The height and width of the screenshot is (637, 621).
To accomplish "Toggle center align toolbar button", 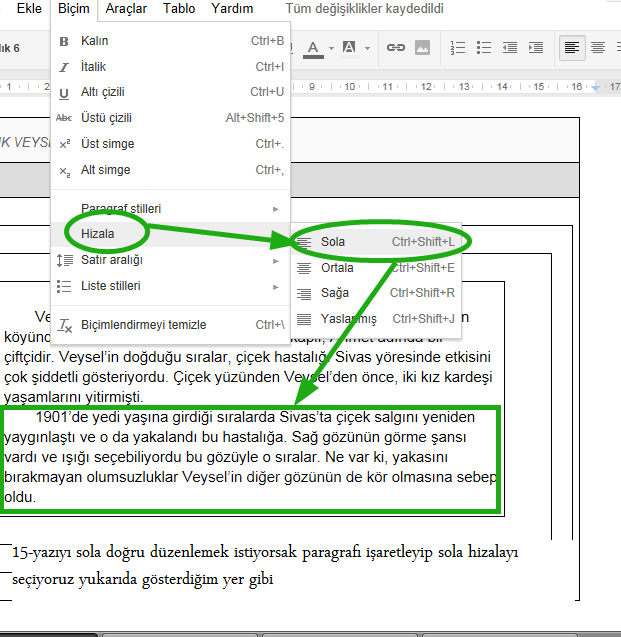I will point(598,48).
